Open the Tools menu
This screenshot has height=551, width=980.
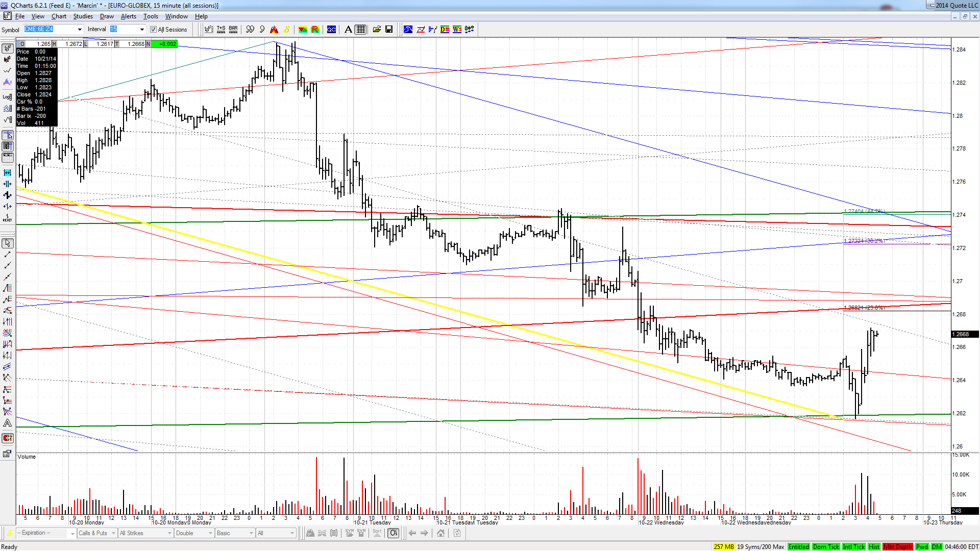[151, 16]
